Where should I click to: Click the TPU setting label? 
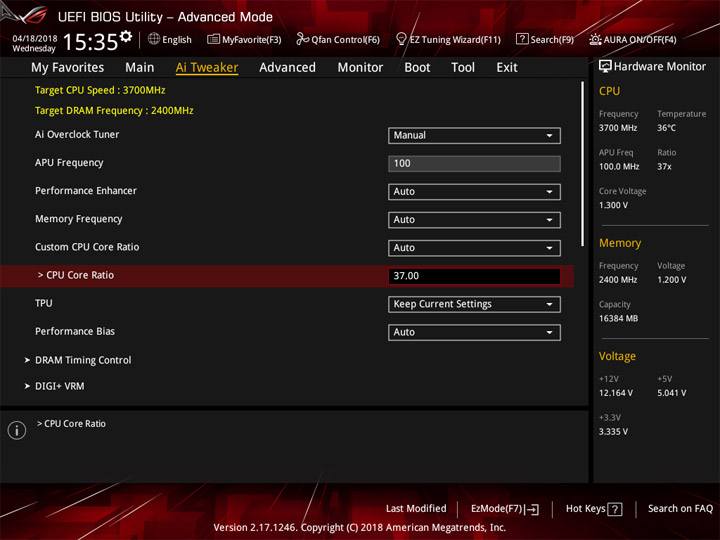pos(44,303)
